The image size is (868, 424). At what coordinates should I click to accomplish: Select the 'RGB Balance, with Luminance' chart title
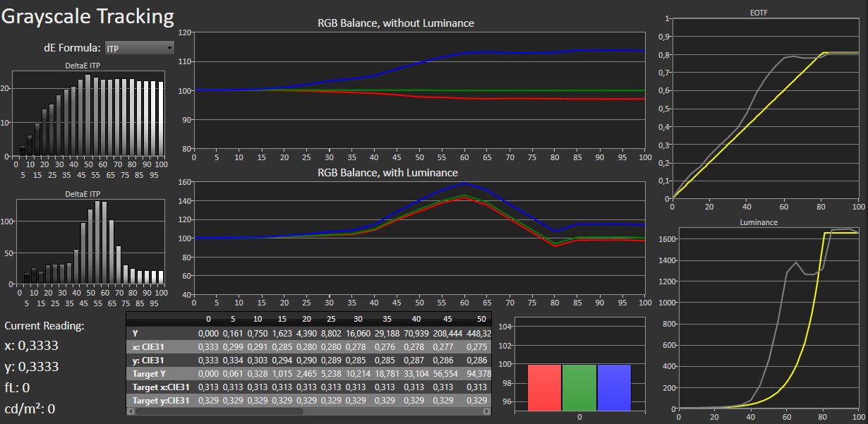pos(387,173)
